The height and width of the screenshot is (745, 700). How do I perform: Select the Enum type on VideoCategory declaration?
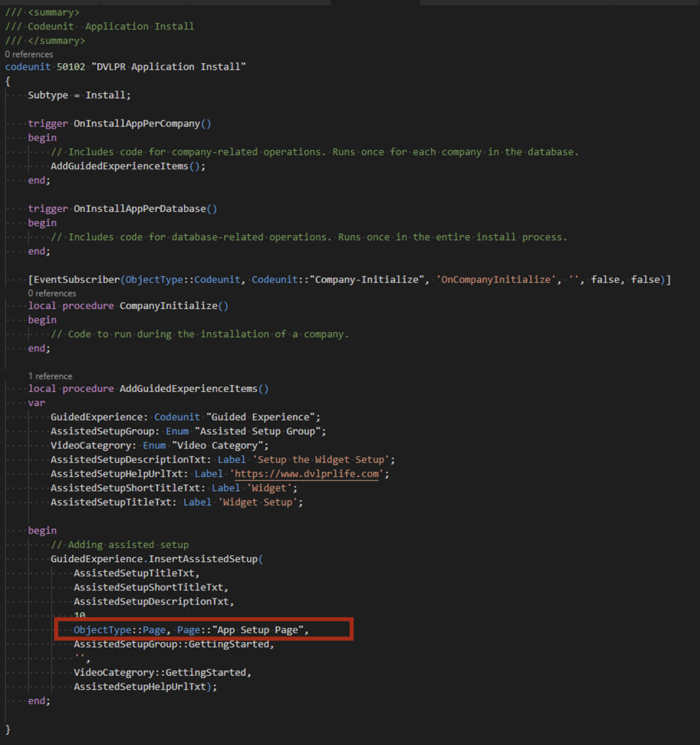tap(154, 445)
